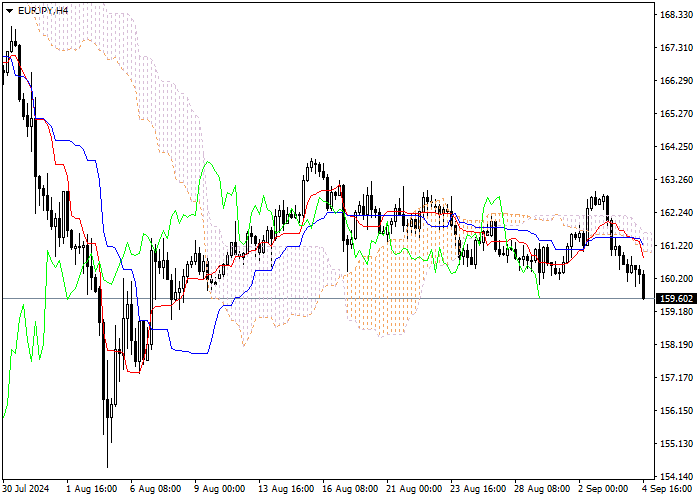Image resolution: width=700 pixels, height=500 pixels.
Task: Click the 21 Aug 00:00 time label
Action: point(414,488)
